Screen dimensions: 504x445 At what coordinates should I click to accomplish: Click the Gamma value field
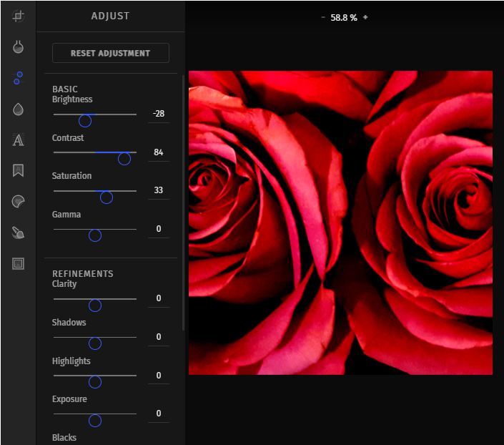(159, 229)
